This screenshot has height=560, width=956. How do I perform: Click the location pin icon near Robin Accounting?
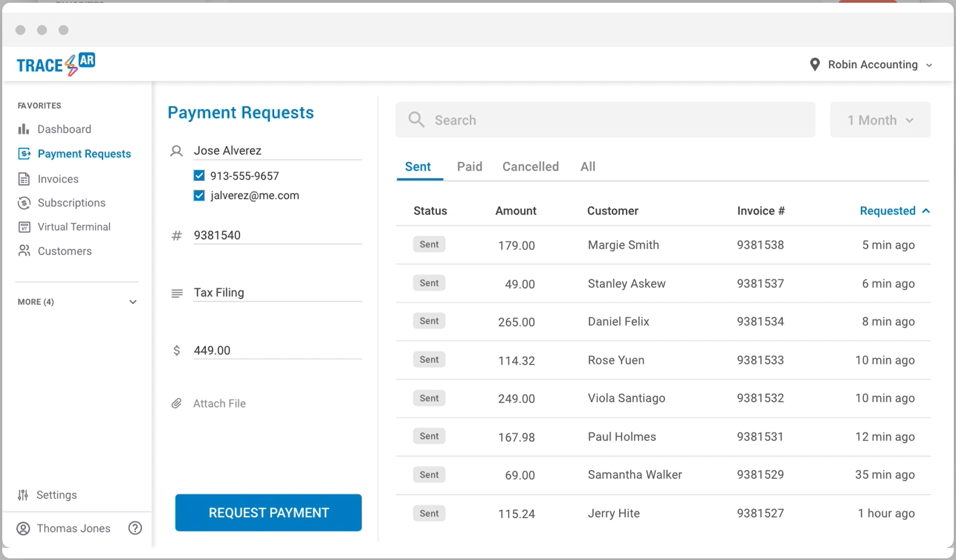[814, 64]
